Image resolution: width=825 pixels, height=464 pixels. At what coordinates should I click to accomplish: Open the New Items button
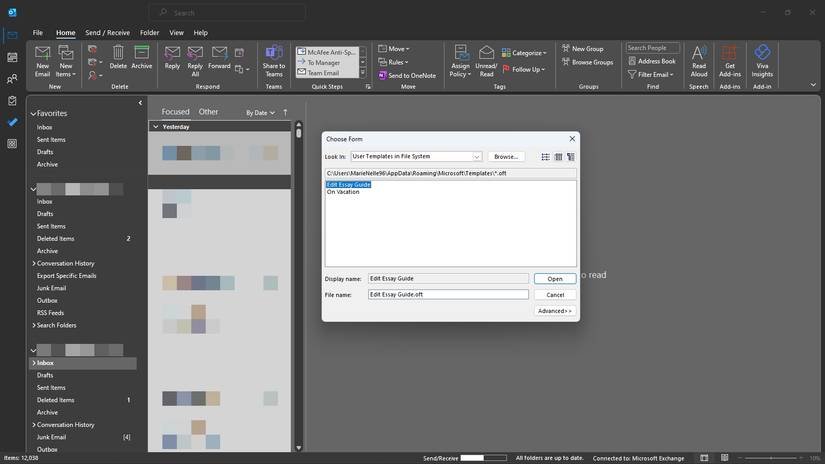pyautogui.click(x=66, y=61)
